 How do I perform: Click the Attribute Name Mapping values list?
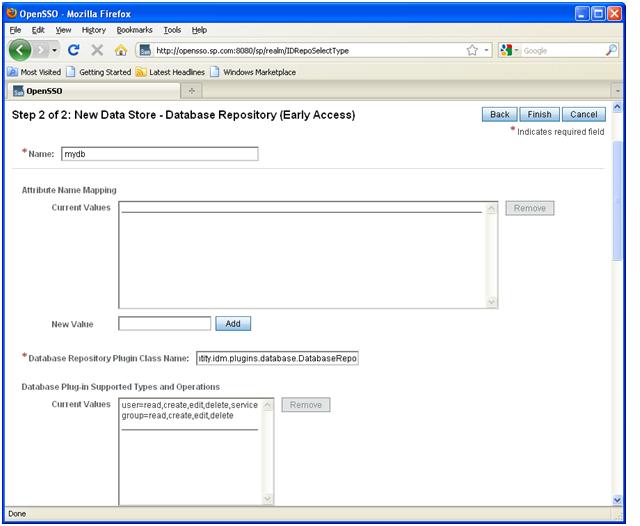click(308, 255)
